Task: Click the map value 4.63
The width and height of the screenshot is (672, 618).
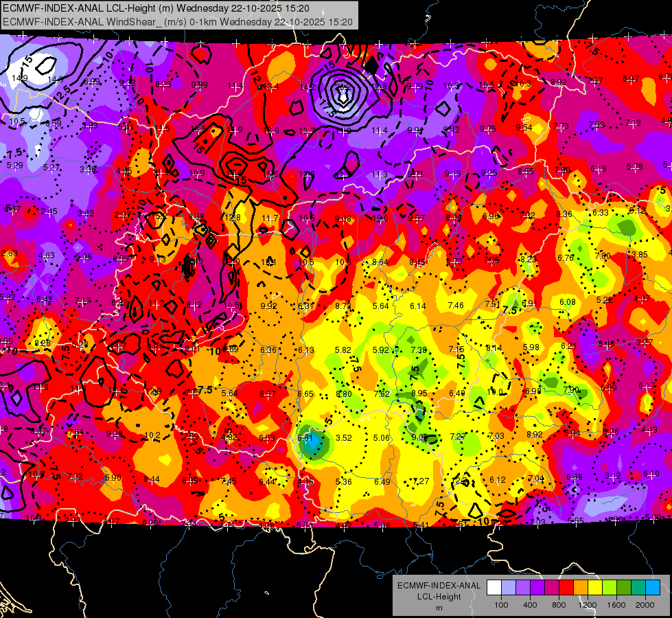Action: coord(46,255)
